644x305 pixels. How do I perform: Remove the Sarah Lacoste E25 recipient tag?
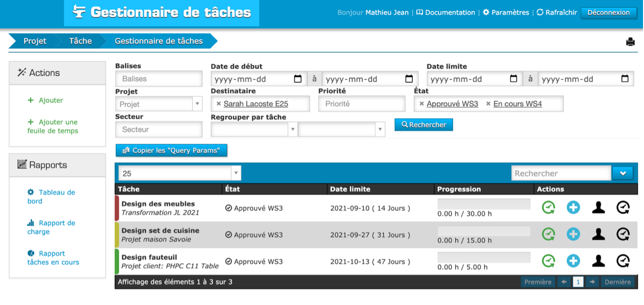tap(219, 104)
